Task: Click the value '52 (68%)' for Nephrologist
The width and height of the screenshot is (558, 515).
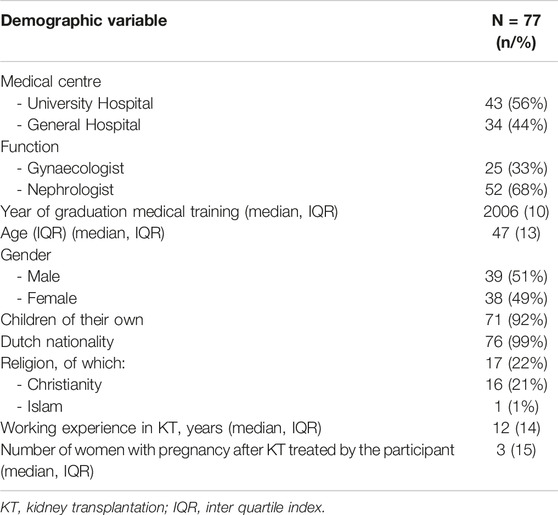Action: pos(516,190)
